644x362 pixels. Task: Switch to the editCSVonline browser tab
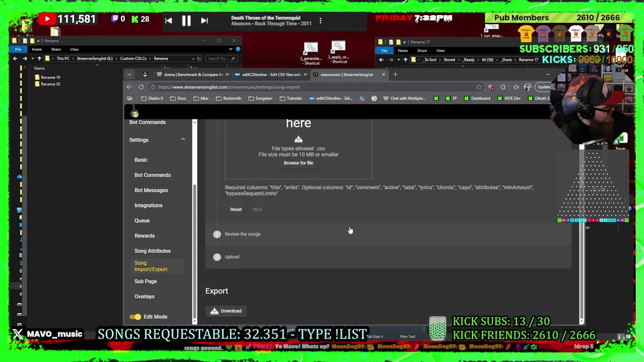(x=271, y=74)
